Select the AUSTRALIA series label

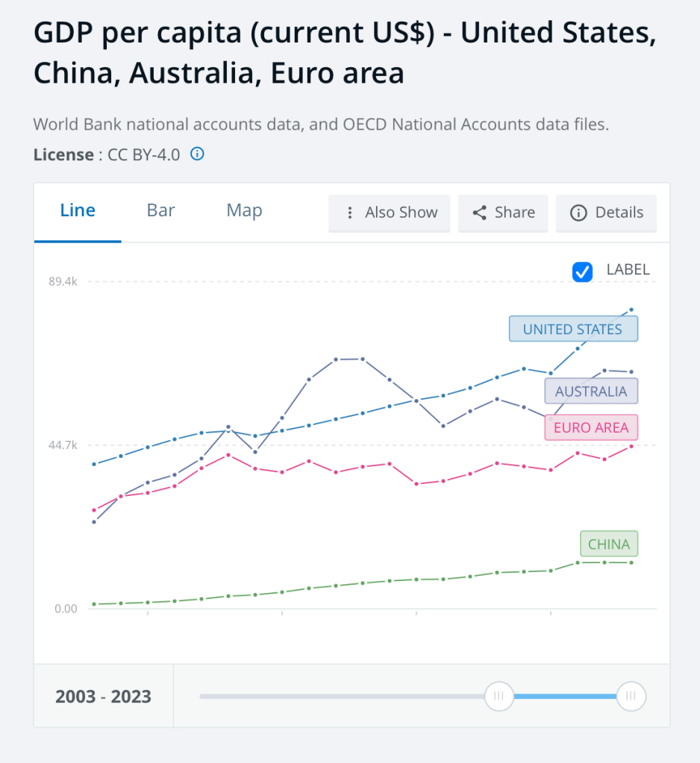click(x=590, y=392)
